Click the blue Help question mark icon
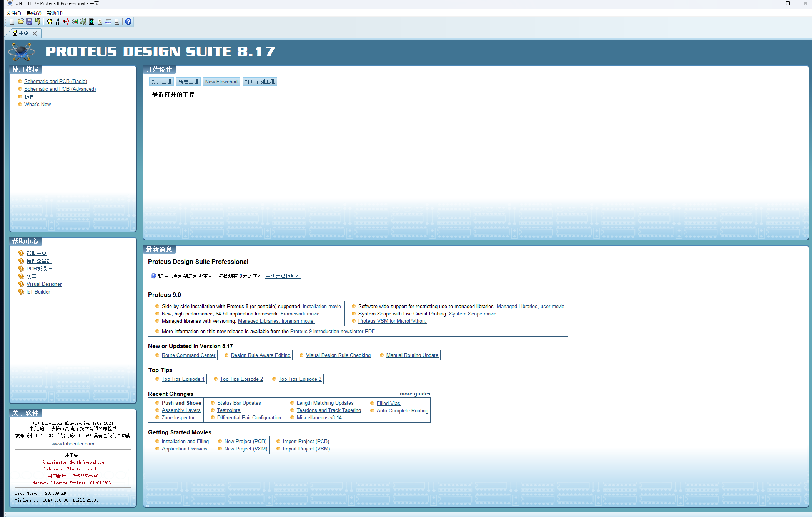812x517 pixels. 128,22
